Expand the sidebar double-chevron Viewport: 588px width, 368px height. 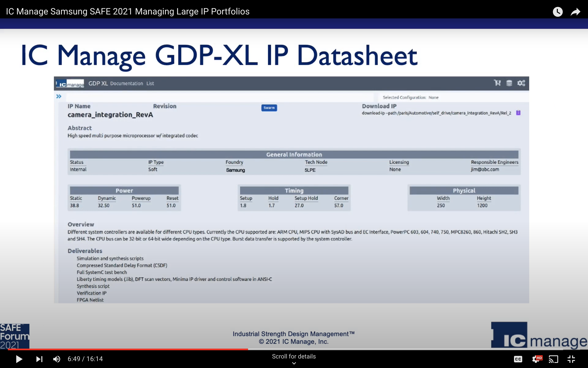(59, 96)
